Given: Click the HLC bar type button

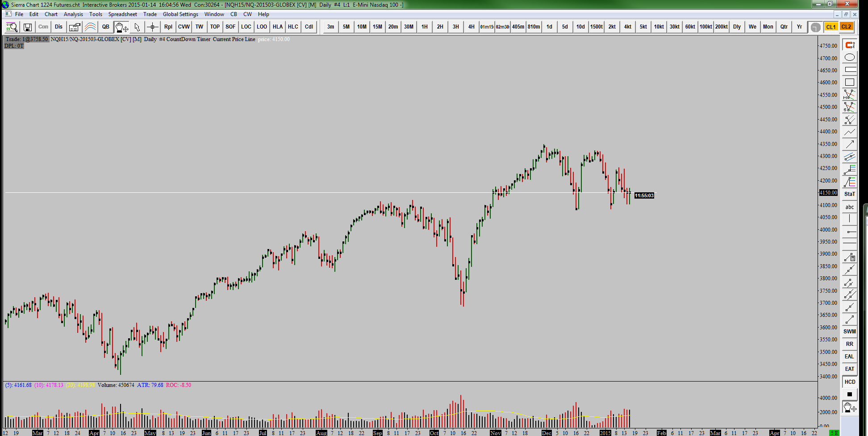Looking at the screenshot, I should 293,27.
